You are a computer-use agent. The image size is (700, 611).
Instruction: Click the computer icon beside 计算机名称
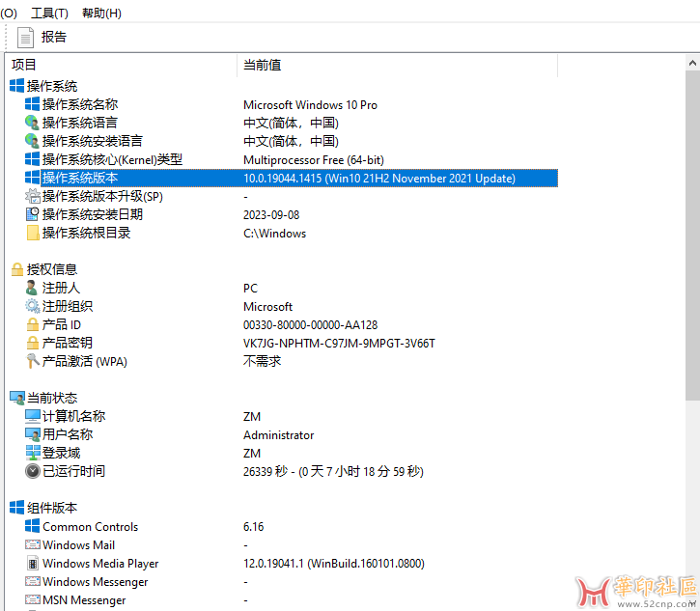coord(32,416)
